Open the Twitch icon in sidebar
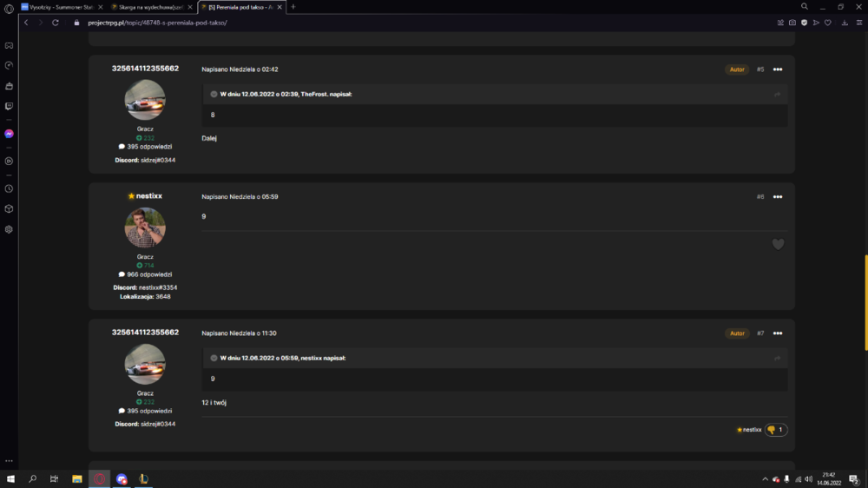This screenshot has width=868, height=488. (9, 106)
